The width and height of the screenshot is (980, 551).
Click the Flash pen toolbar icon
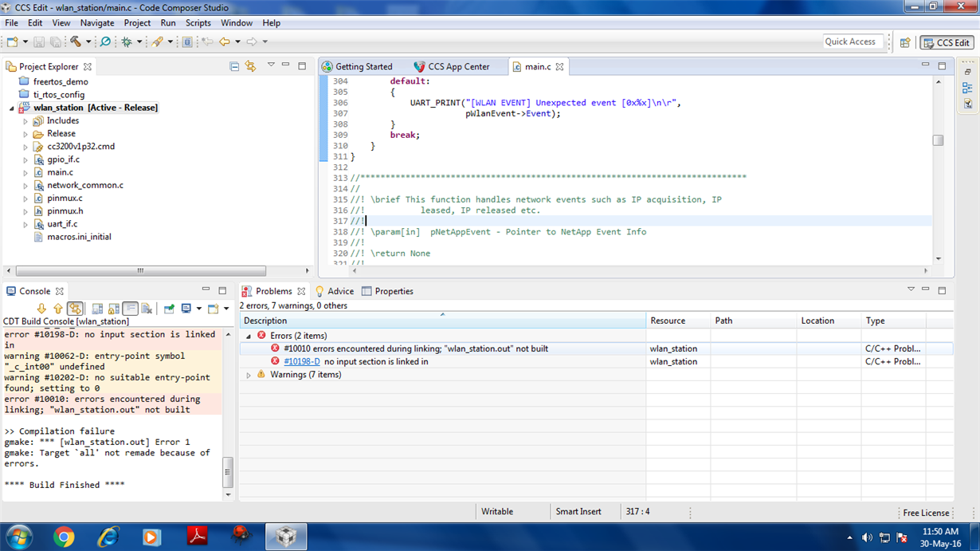pyautogui.click(x=158, y=41)
